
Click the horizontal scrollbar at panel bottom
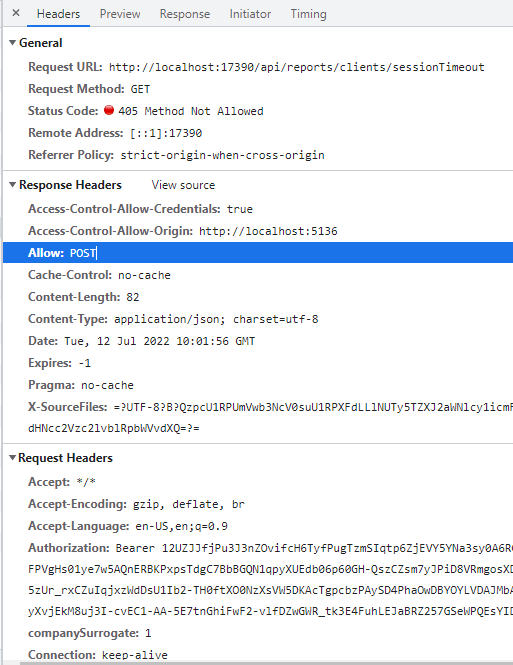tap(266, 662)
